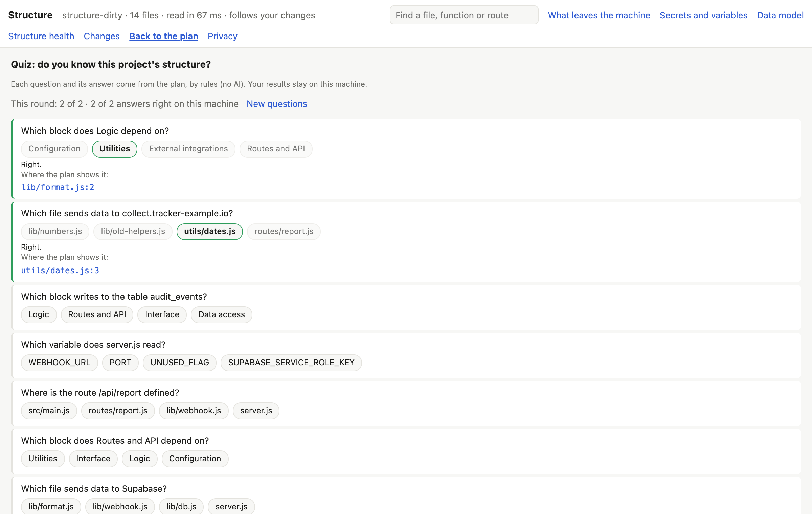Select Configuration answer for Logic question

(54, 149)
